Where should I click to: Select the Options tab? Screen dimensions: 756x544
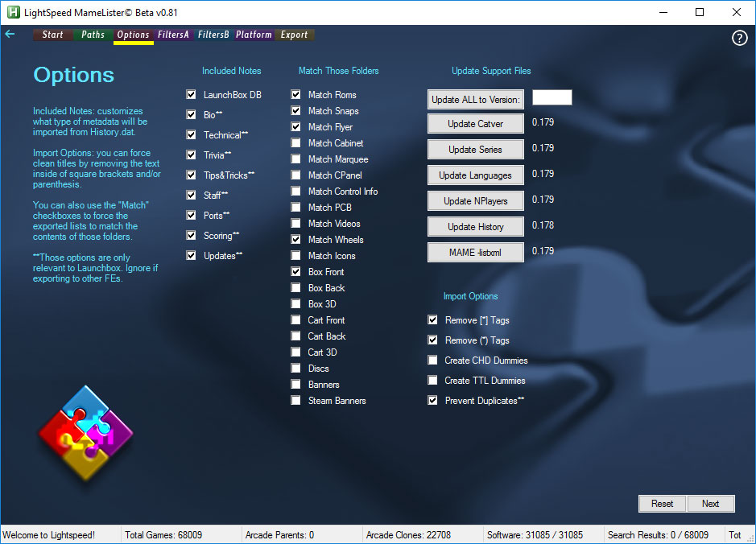pyautogui.click(x=133, y=35)
